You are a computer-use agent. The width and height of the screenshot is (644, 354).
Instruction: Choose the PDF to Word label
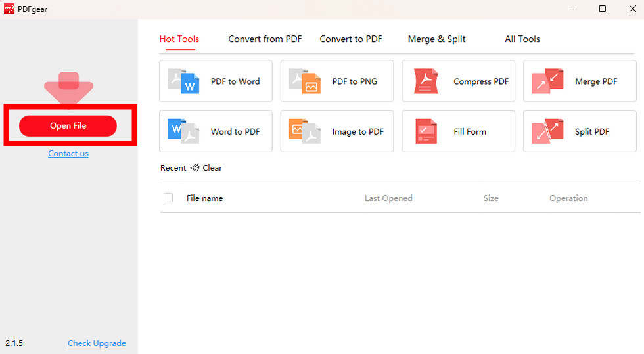click(x=235, y=81)
